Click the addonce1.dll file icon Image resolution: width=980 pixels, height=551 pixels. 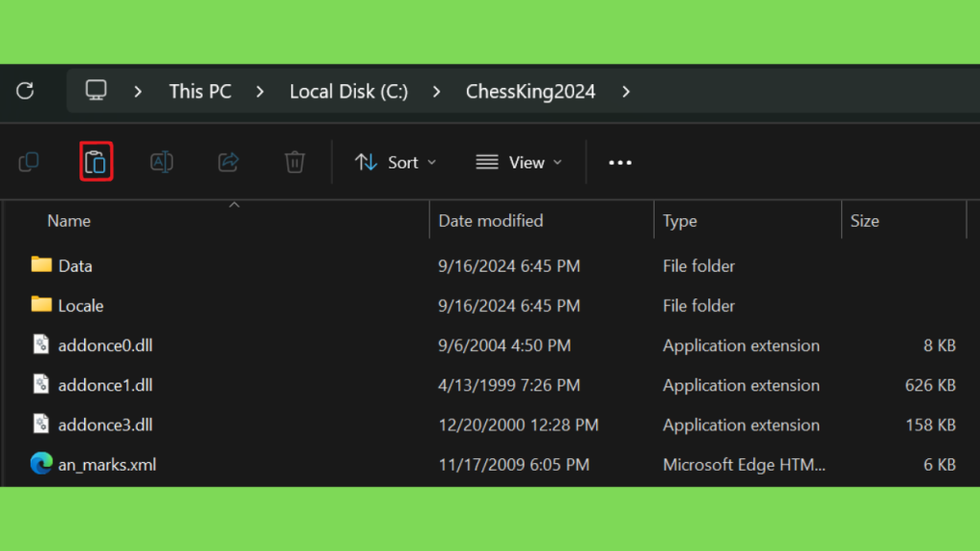click(41, 385)
